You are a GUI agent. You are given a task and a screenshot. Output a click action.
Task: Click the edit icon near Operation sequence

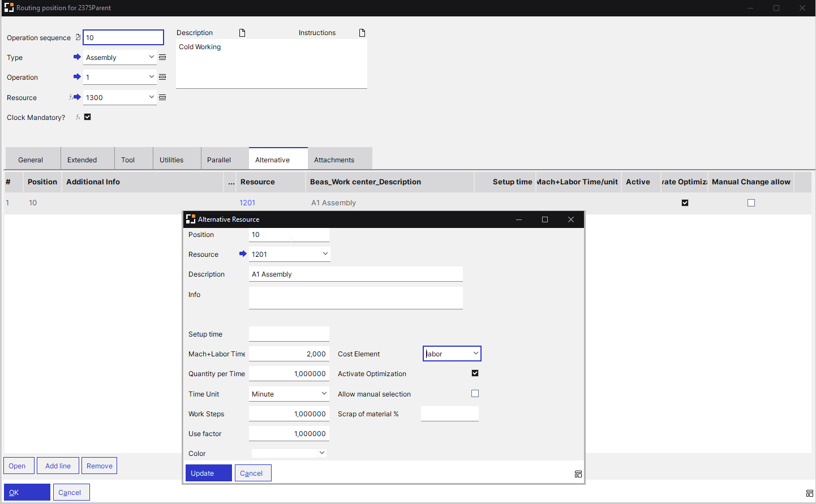coord(78,36)
